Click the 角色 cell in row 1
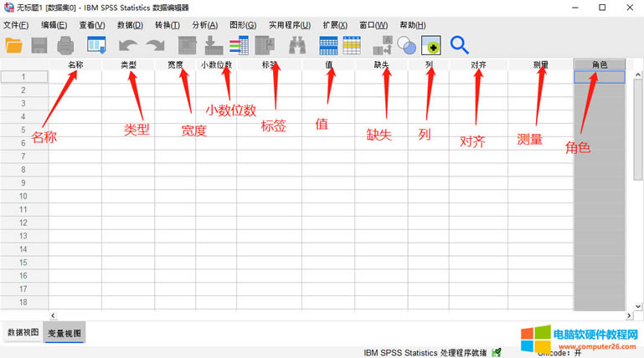The image size is (644, 358). 599,77
